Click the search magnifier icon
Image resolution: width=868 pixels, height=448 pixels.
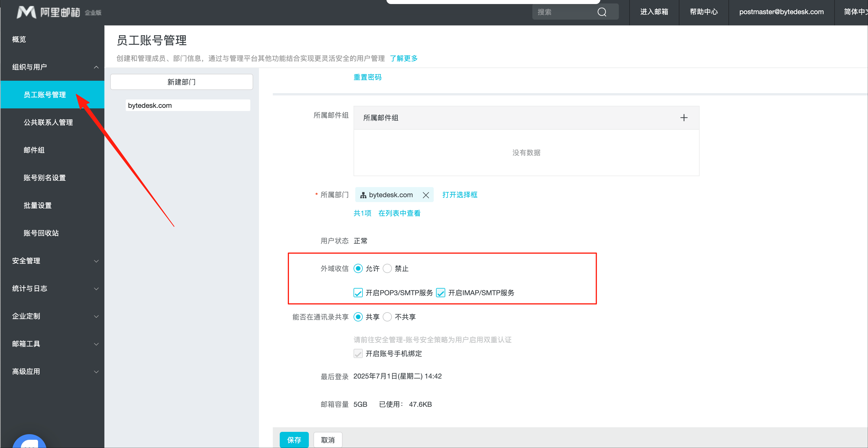(602, 12)
